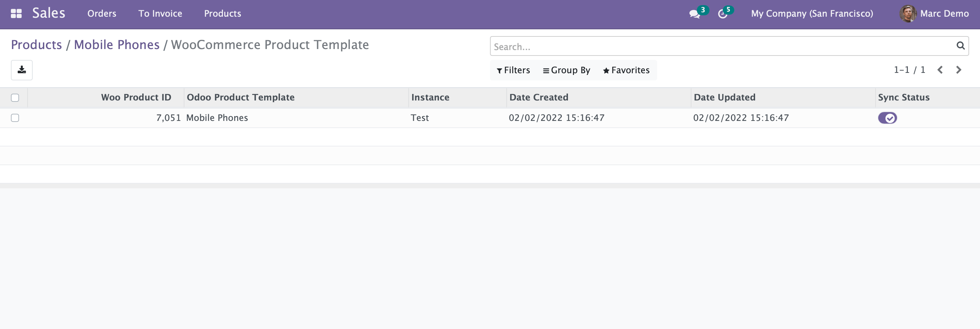Open Filters in the search panel
Image resolution: width=980 pixels, height=329 pixels.
pyautogui.click(x=513, y=70)
